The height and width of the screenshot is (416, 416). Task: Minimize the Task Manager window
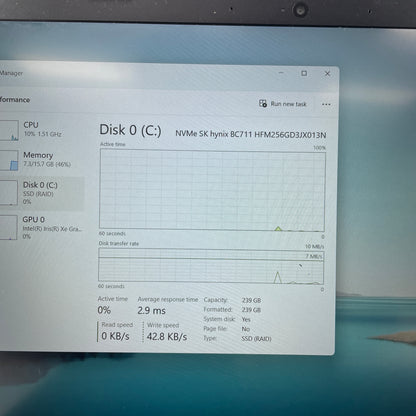tap(281, 73)
